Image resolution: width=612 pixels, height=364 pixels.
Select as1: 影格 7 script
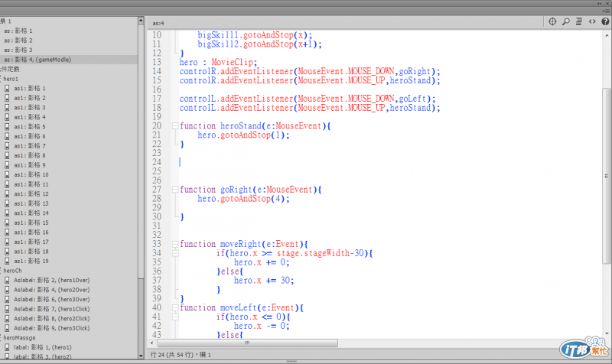pyautogui.click(x=30, y=145)
